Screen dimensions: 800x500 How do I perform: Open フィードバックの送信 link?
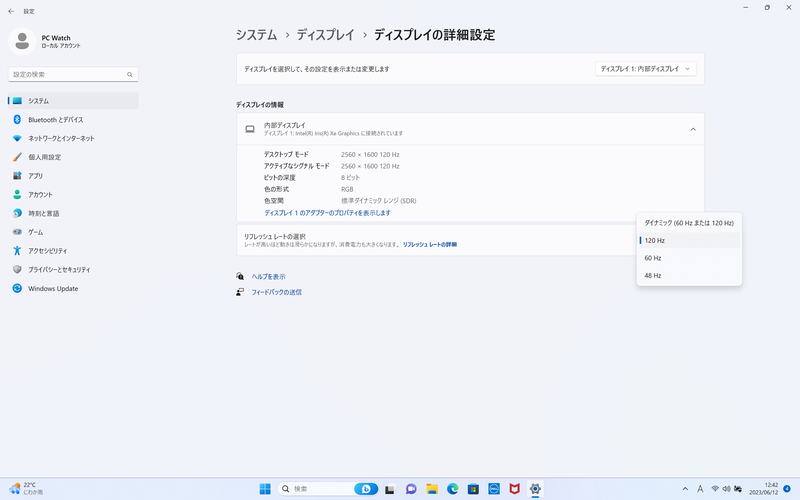[277, 292]
